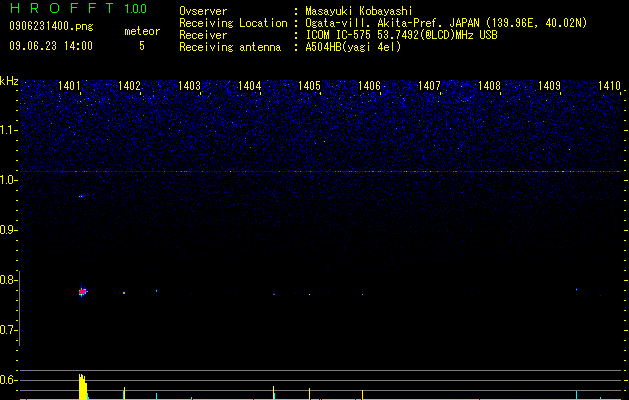Click the cyan echo dot near 1409
This screenshot has width=629, height=400.
(x=576, y=289)
